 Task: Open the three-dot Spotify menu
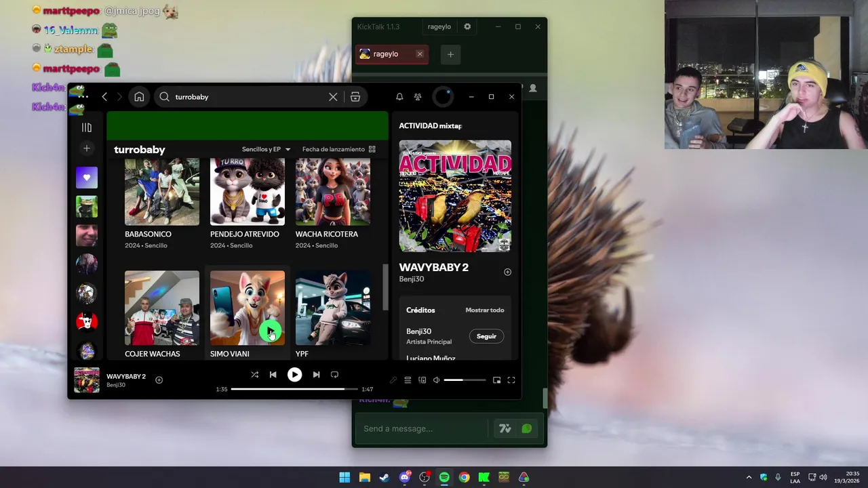point(83,97)
